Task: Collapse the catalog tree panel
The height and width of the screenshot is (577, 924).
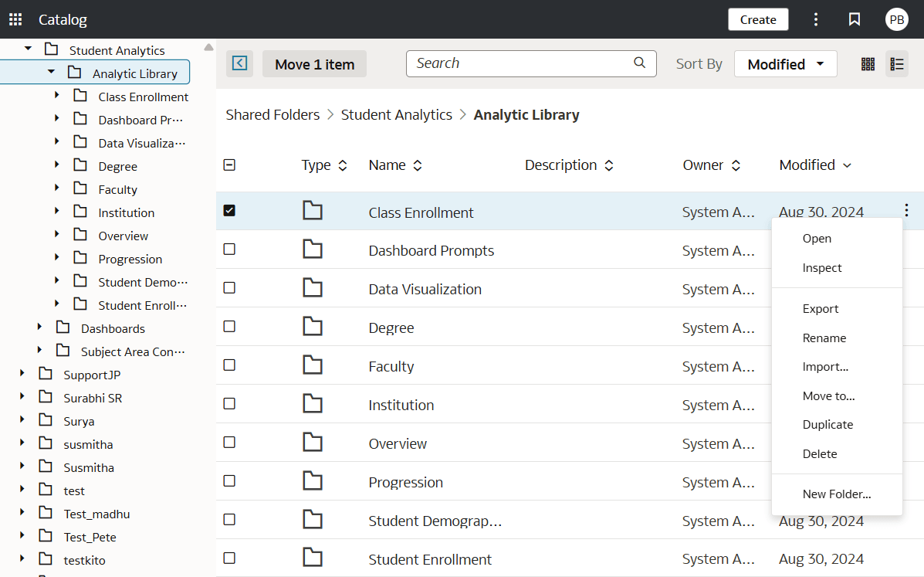Action: point(239,63)
